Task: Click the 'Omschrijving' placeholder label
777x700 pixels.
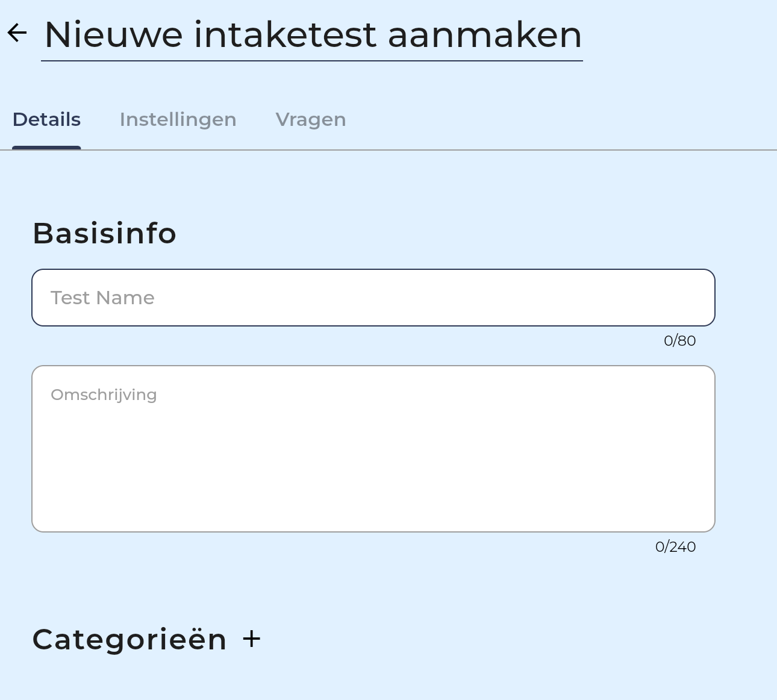Action: [104, 395]
